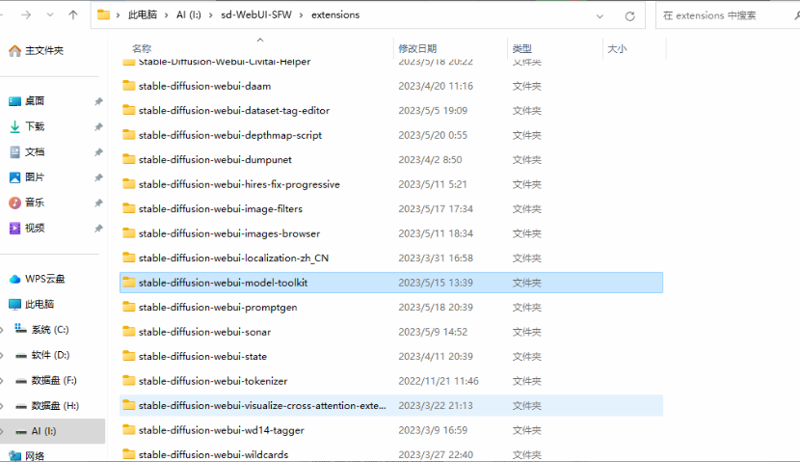
Task: Click date 2023/5/15 13:39 of model-toolkit
Action: tap(436, 283)
